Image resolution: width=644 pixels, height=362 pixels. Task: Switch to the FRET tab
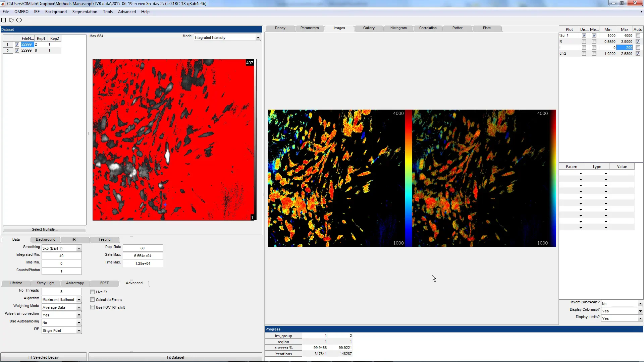[x=104, y=283]
